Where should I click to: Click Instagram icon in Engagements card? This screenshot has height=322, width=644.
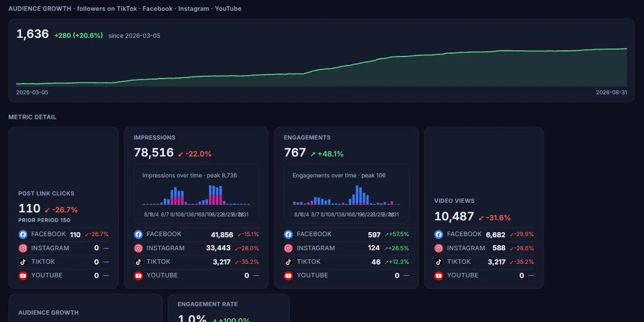click(288, 248)
